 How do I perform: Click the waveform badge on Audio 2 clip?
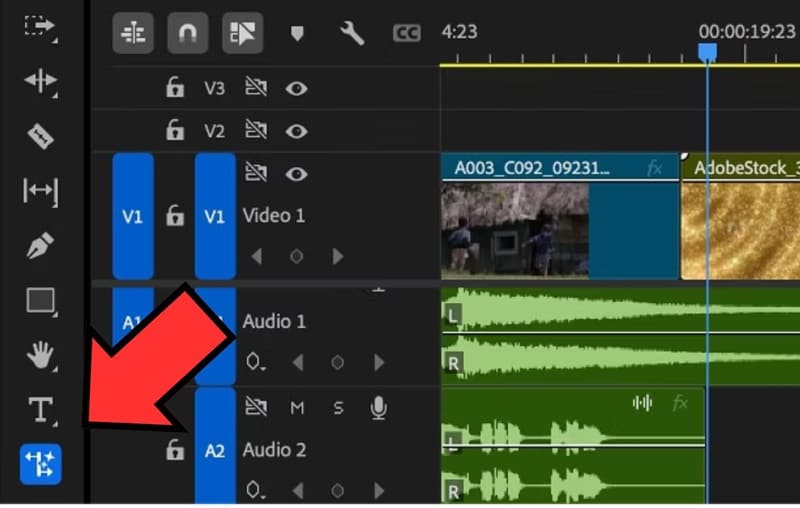642,403
